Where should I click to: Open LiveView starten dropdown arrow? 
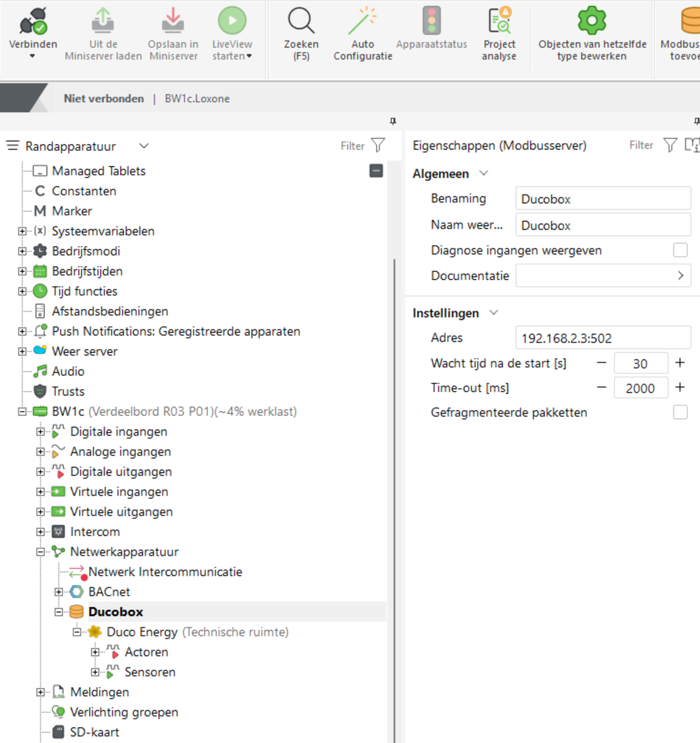click(x=249, y=56)
